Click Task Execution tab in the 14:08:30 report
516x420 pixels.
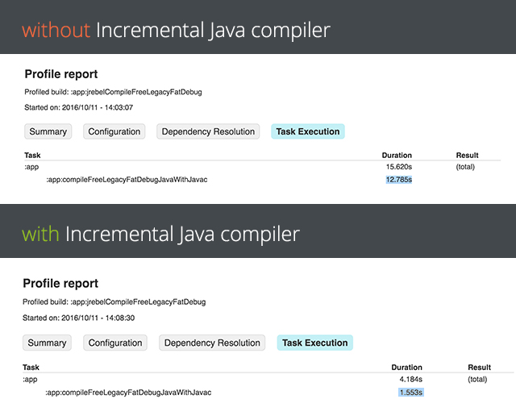(315, 343)
